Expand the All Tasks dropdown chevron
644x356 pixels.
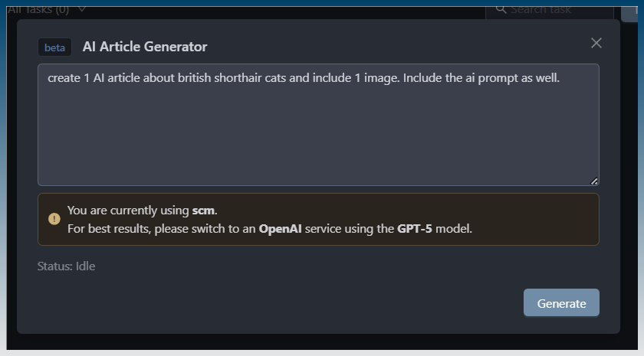(82, 9)
